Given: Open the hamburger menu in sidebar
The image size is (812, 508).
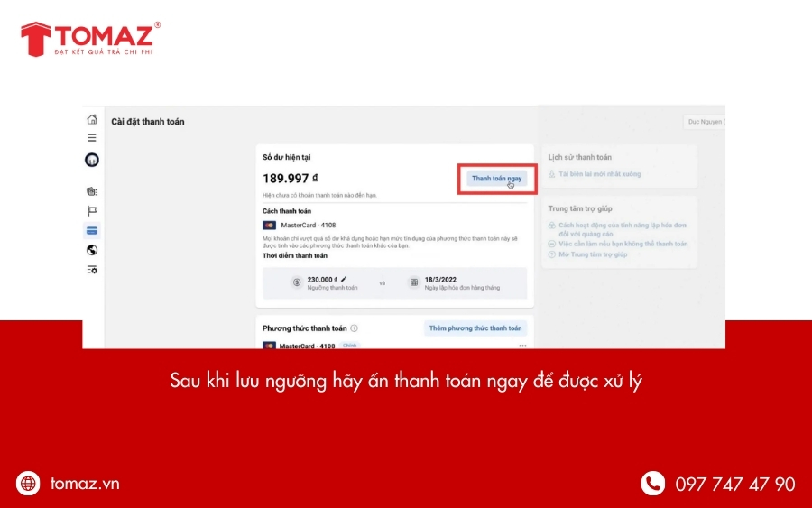Looking at the screenshot, I should (91, 138).
